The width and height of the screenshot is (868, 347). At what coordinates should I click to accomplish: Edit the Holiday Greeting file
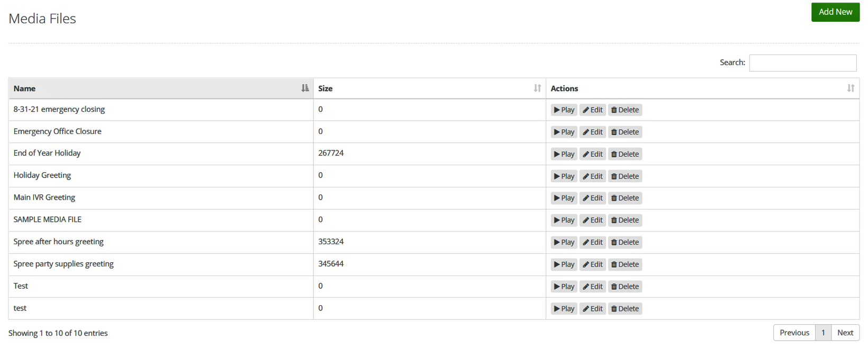pyautogui.click(x=592, y=176)
